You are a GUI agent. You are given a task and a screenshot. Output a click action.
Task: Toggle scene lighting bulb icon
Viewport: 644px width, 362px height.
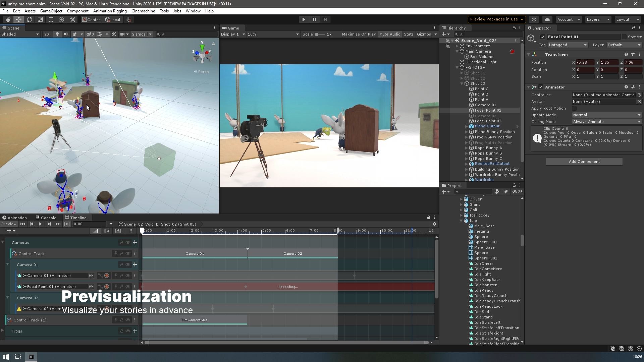pos(57,34)
